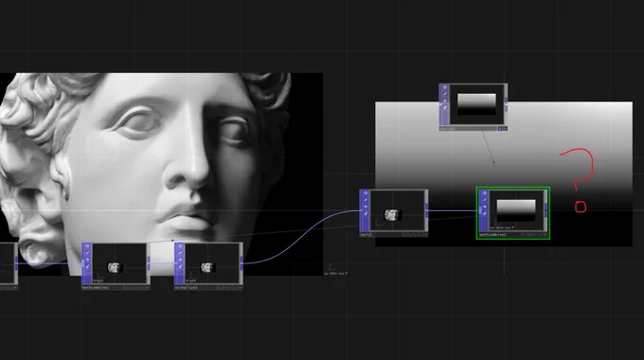Toggle viewer flag on the topmost gradient node
This screenshot has width=644, height=360.
pyautogui.click(x=445, y=87)
